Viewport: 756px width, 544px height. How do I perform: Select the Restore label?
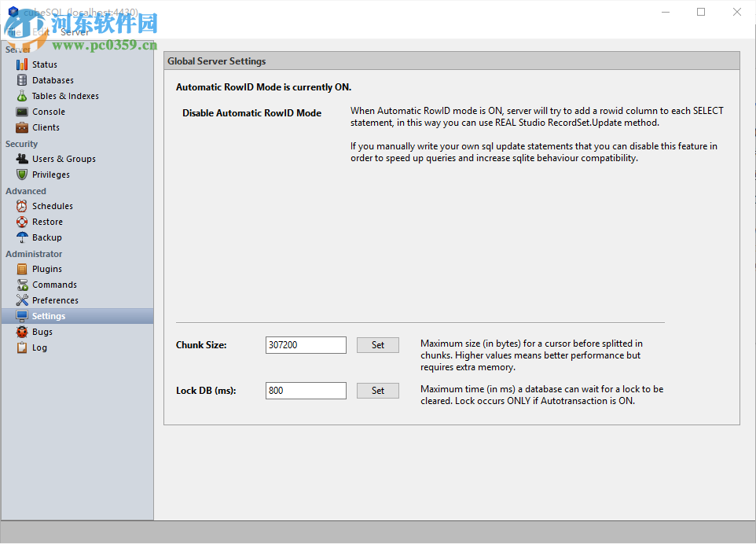pyautogui.click(x=47, y=222)
